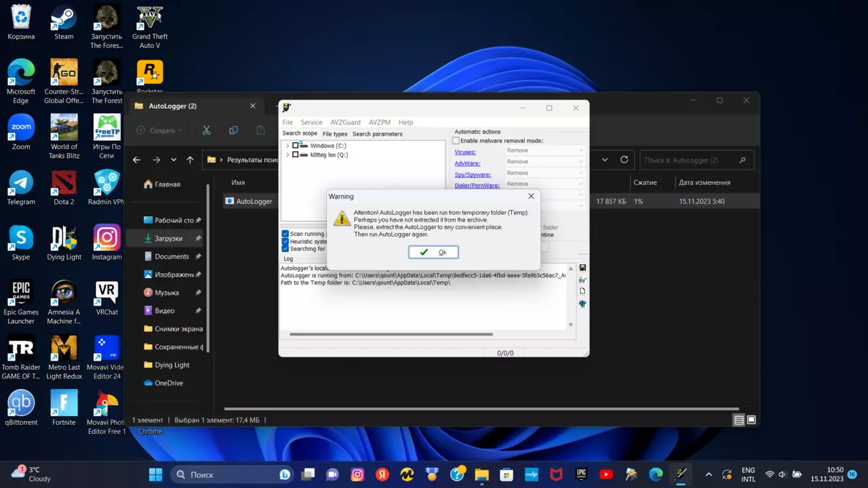Click the taskbar Поиск search box
This screenshot has height=488, width=868.
point(232,474)
